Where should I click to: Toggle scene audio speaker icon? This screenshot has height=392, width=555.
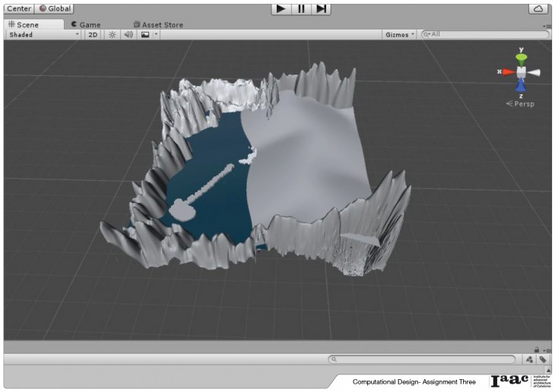(128, 34)
